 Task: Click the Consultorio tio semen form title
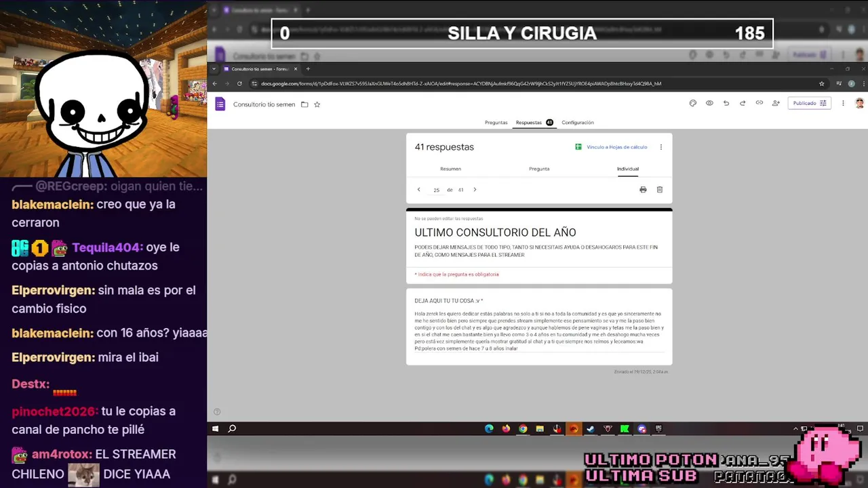click(264, 104)
